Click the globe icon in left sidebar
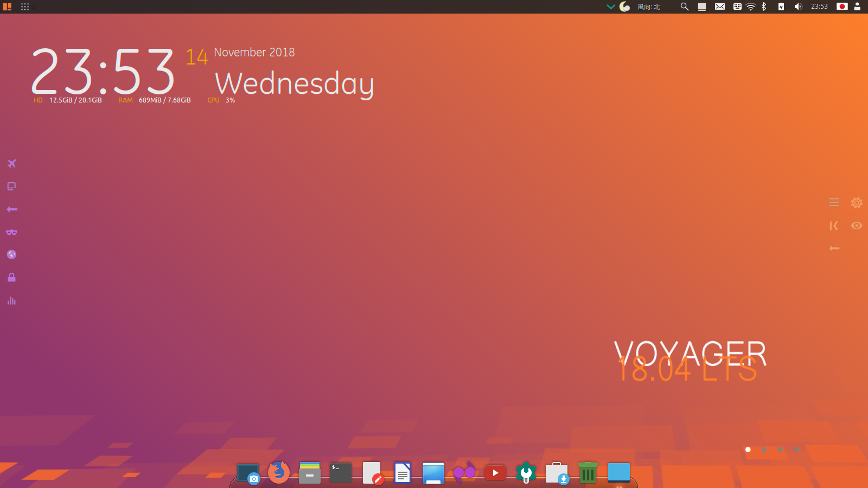 tap(11, 254)
